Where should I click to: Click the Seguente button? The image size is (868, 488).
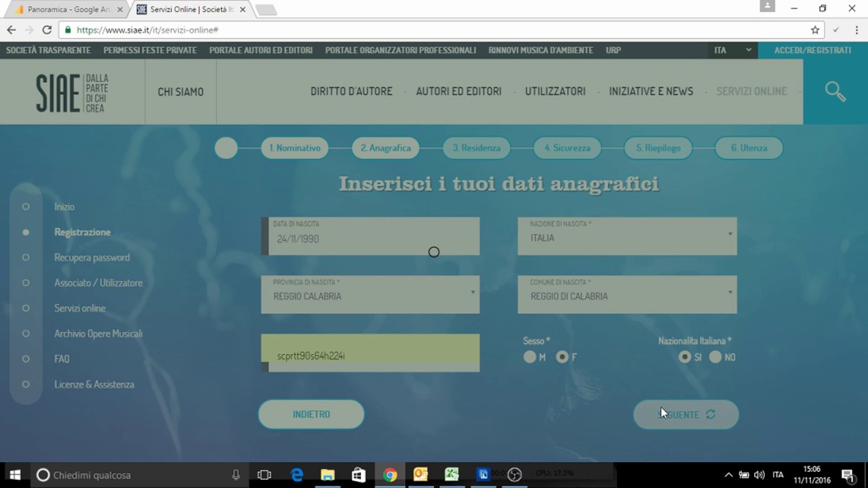pos(686,414)
